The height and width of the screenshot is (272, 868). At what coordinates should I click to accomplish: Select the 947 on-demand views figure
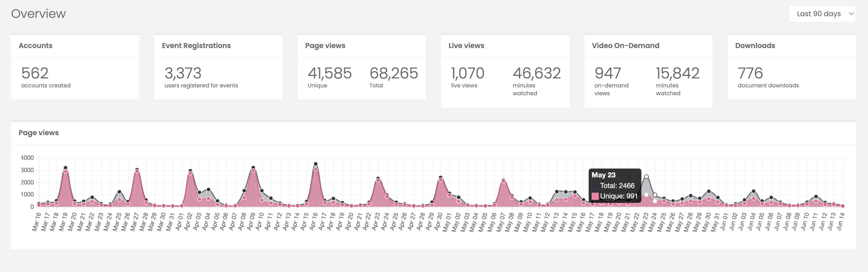[608, 73]
